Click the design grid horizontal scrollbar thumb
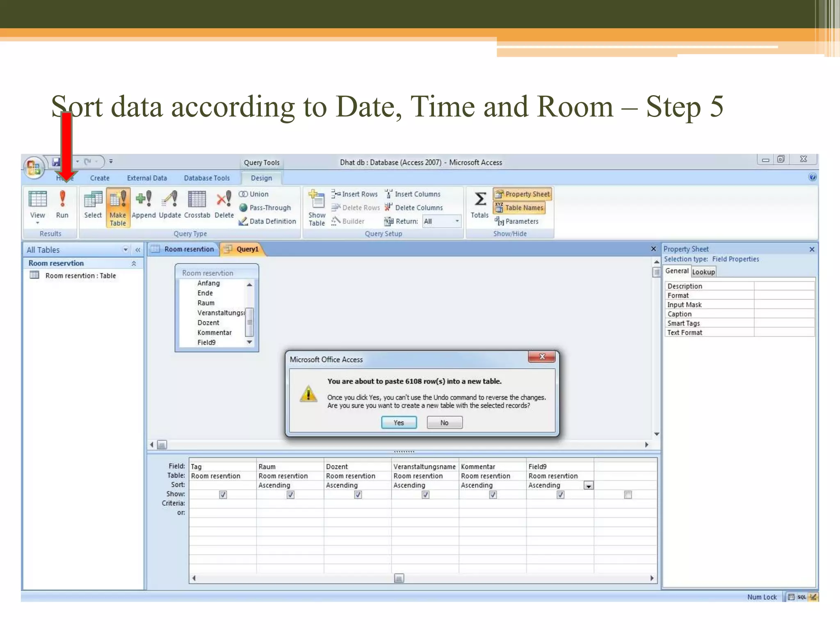Viewport: 840px width, 630px height. (x=399, y=578)
